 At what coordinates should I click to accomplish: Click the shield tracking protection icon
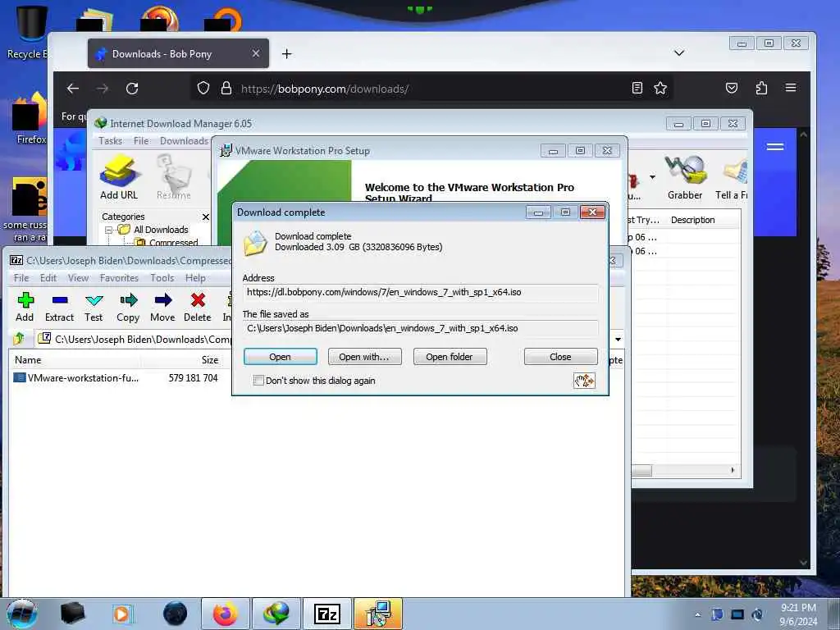pyautogui.click(x=203, y=89)
